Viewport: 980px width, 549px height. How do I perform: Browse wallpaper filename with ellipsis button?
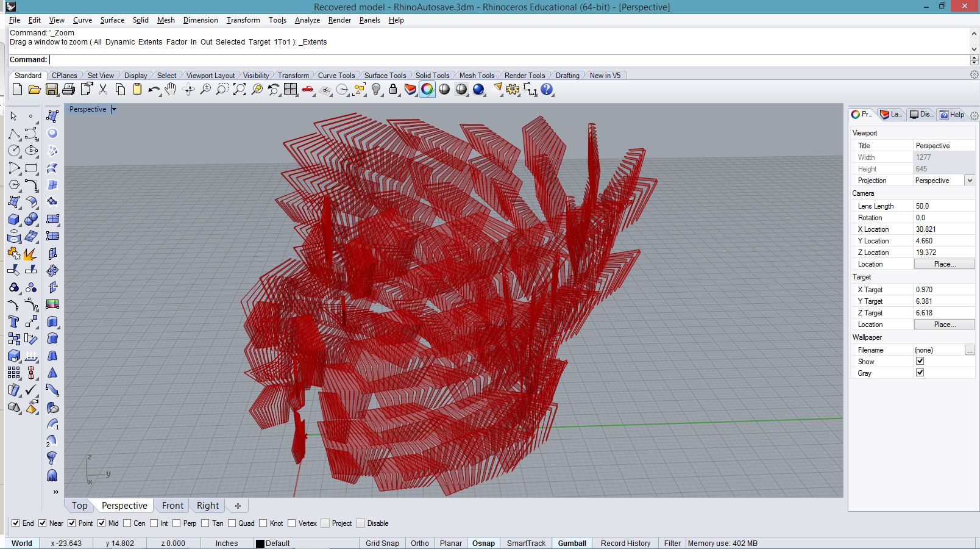(x=969, y=350)
